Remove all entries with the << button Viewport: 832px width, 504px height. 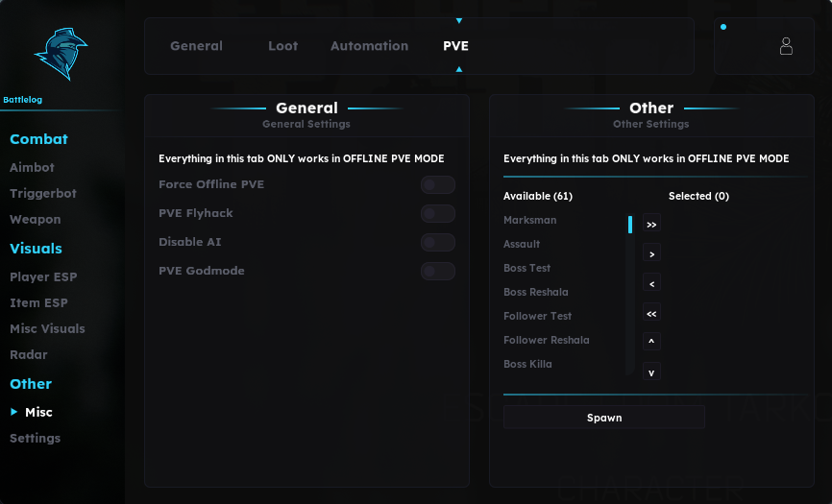(651, 313)
